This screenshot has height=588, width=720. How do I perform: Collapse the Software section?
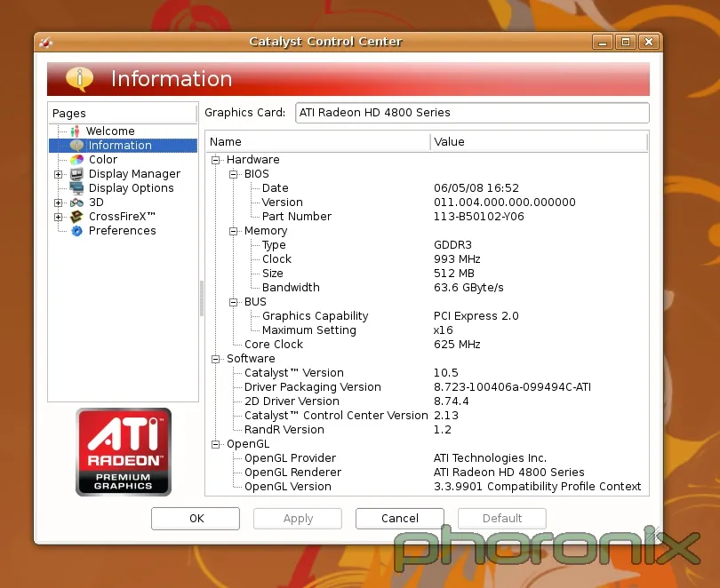coord(215,359)
